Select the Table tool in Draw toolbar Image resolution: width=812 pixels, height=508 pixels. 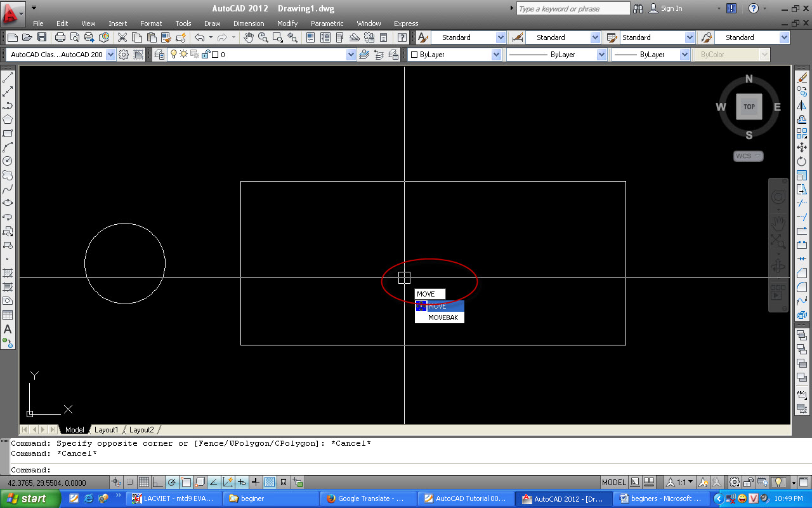(8, 315)
